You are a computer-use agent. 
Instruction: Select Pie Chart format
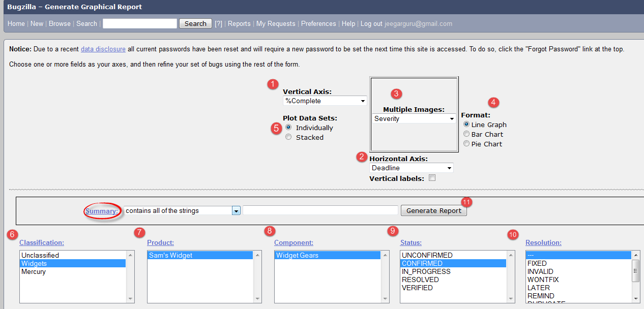coord(466,144)
